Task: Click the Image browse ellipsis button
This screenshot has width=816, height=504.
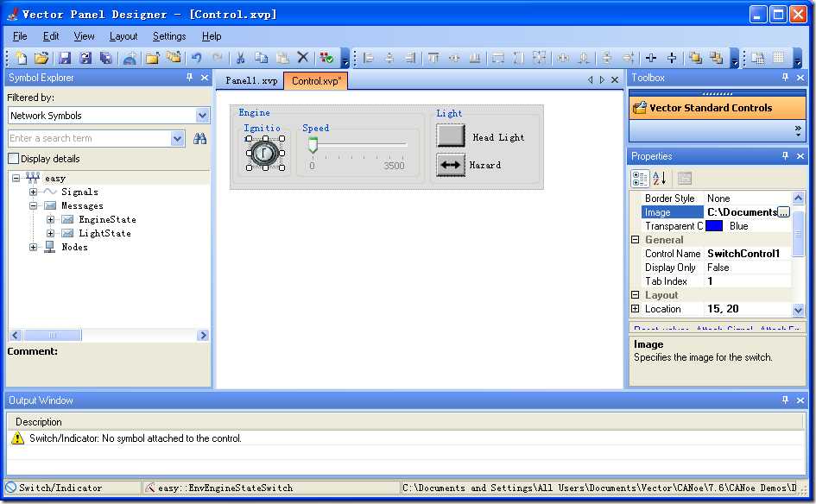Action: pos(783,212)
